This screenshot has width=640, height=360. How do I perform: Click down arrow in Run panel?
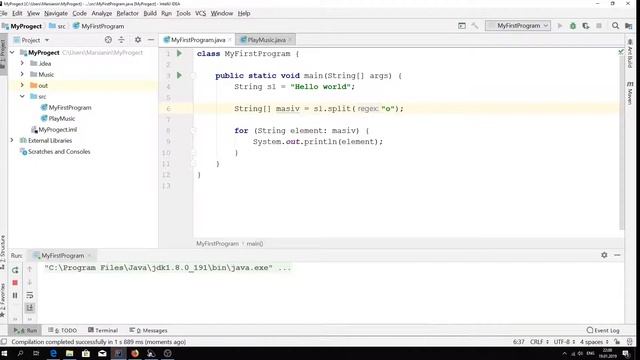point(30,282)
